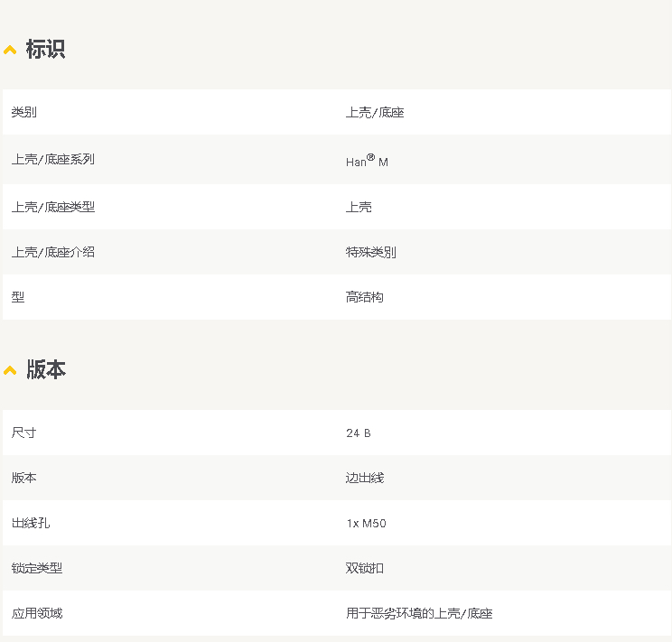672x642 pixels.
Task: Select the 1x M50 value
Action: pos(367,524)
